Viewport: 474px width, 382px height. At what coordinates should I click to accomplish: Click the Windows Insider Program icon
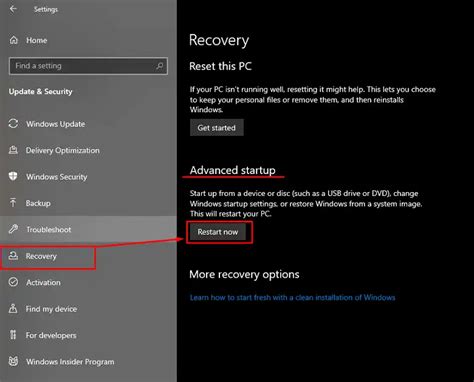click(13, 361)
